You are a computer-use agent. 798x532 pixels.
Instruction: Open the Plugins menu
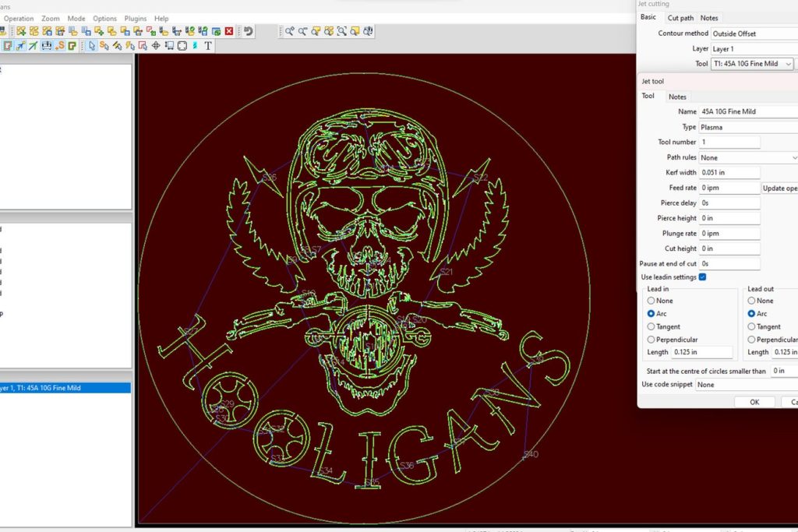coord(136,19)
